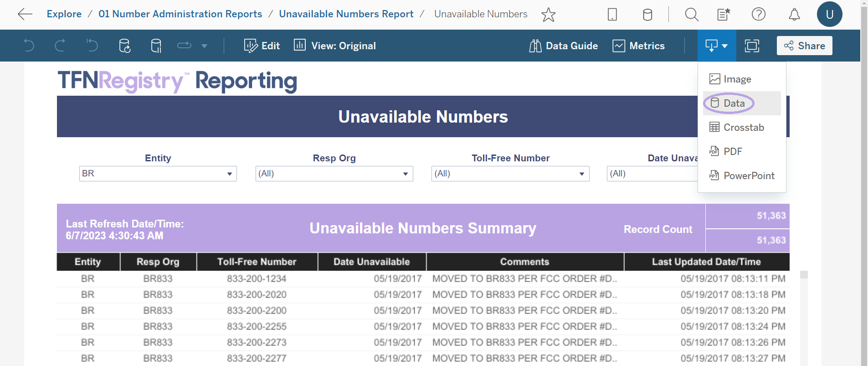Viewport: 868px width, 366px height.
Task: Click timestamp 05/19/2017 08:13:11 PM
Action: click(733, 278)
